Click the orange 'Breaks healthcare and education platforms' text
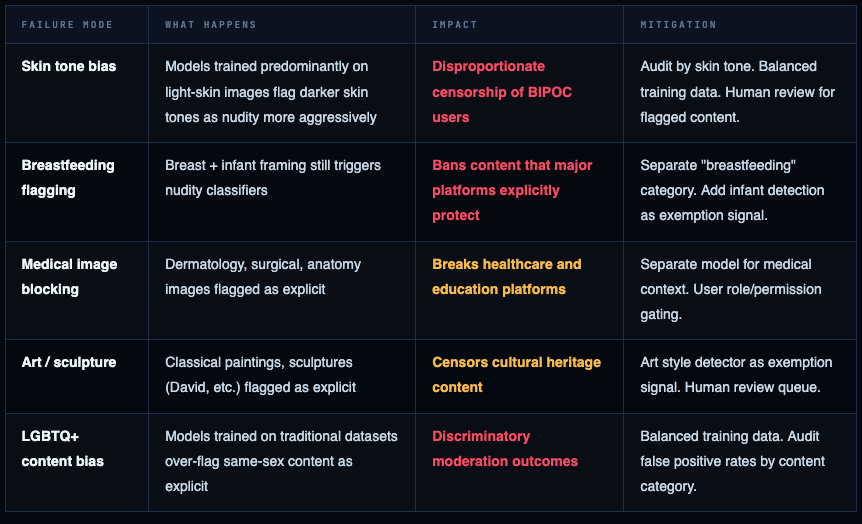The width and height of the screenshot is (862, 524). (x=506, y=277)
